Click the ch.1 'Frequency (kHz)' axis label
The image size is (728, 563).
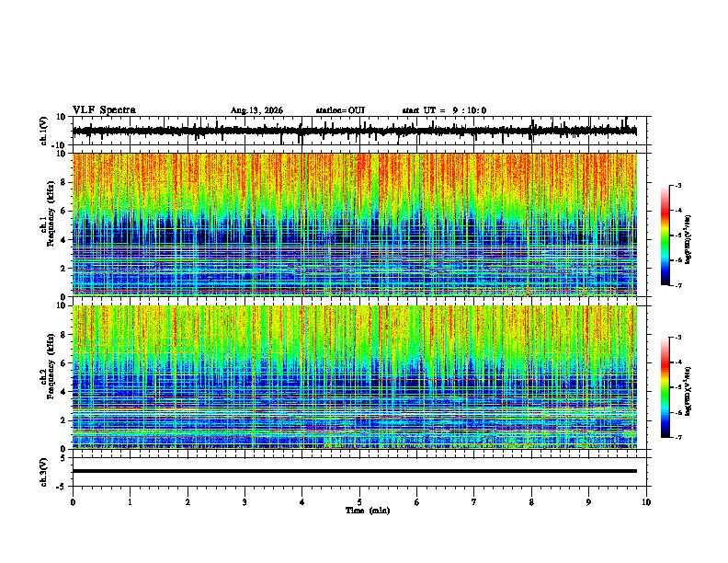[51, 213]
